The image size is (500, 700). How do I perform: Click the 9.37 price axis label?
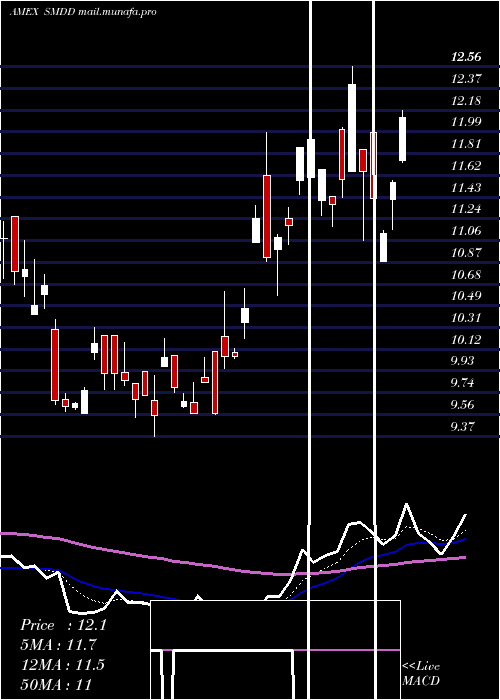(462, 427)
